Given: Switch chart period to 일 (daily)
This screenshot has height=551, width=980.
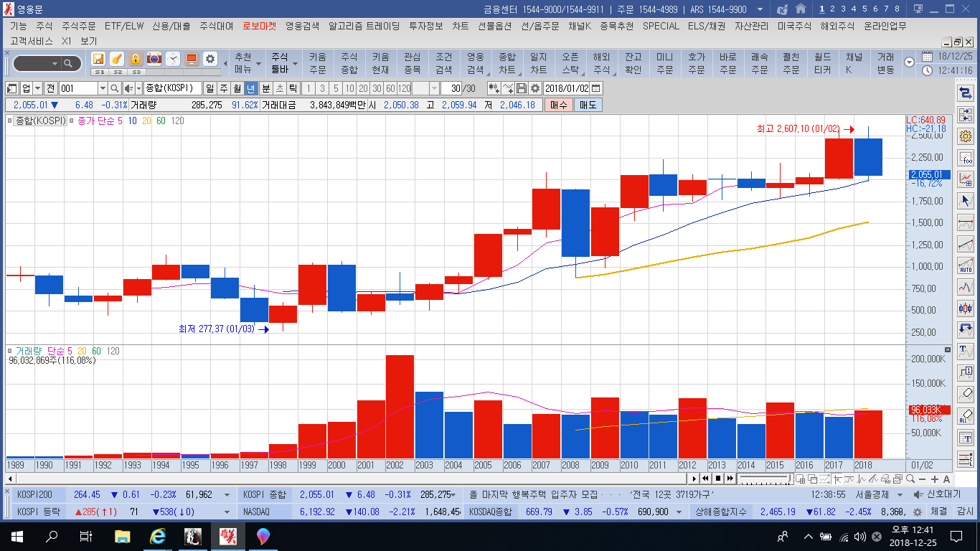Looking at the screenshot, I should pyautogui.click(x=209, y=88).
